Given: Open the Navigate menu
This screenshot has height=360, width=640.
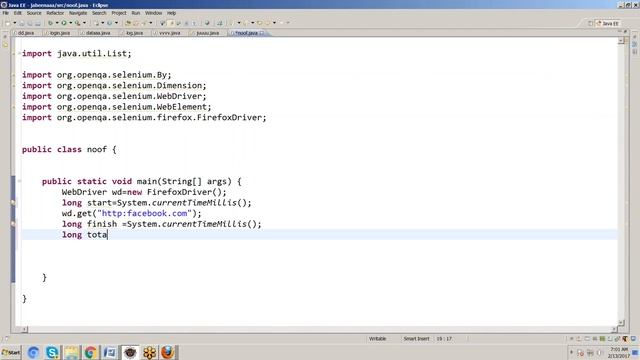Looking at the screenshot, I should [x=78, y=13].
